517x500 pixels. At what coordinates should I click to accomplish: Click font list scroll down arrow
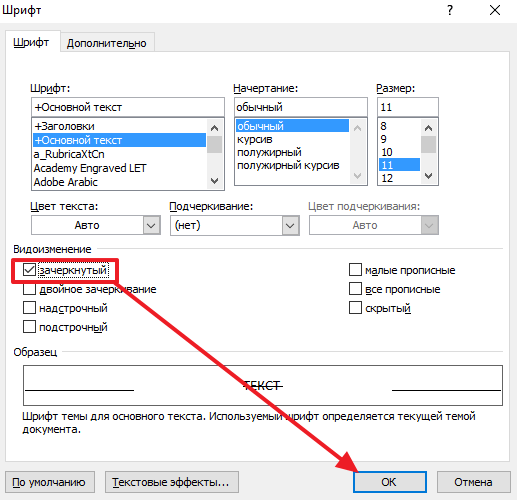[215, 181]
